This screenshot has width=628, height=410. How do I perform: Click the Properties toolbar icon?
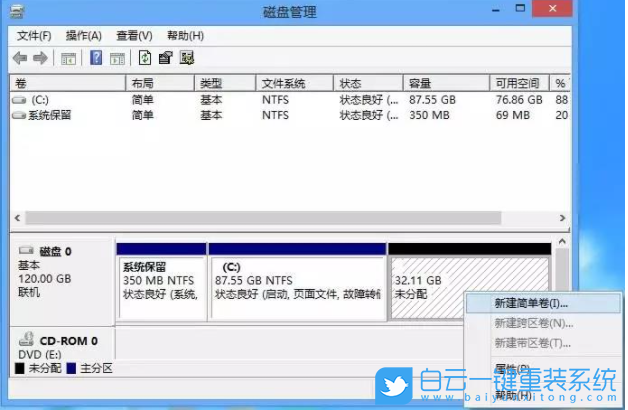[x=165, y=58]
